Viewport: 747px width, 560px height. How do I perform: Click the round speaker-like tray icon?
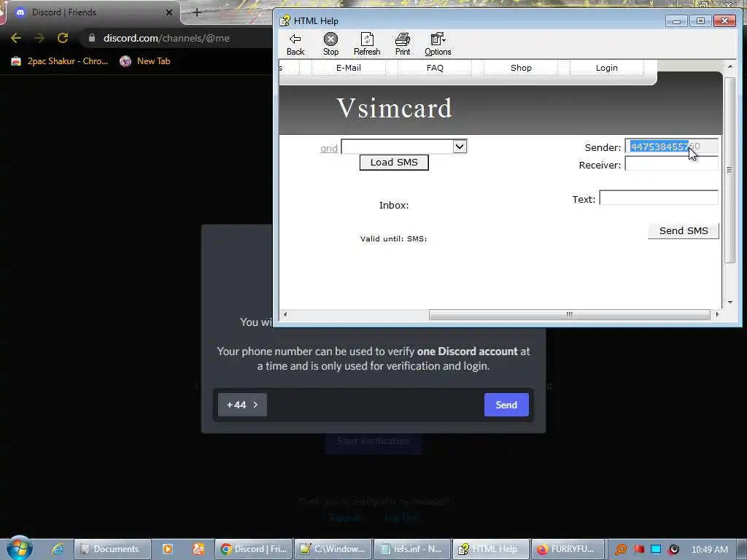coord(673,549)
